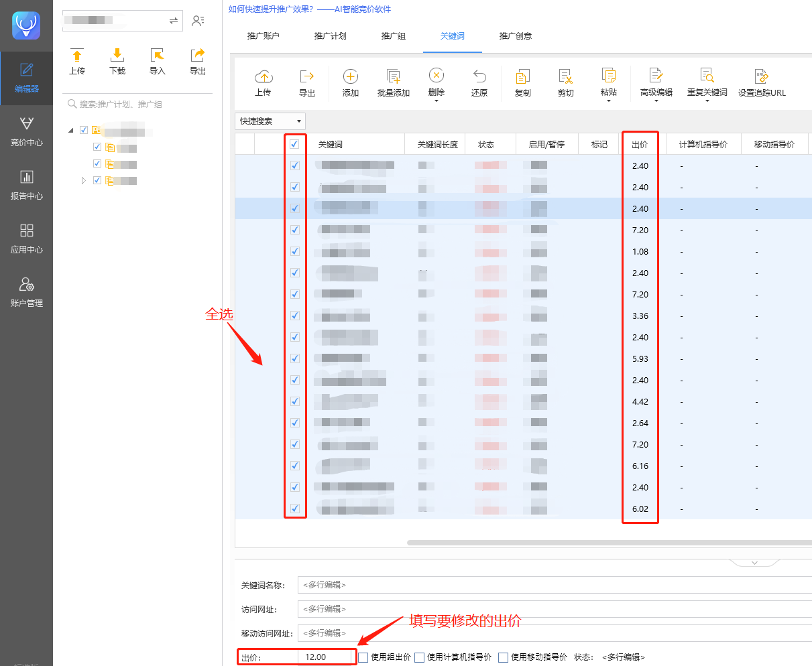The image size is (812, 666).
Task: Select the second campaign in tree
Action: (x=121, y=164)
